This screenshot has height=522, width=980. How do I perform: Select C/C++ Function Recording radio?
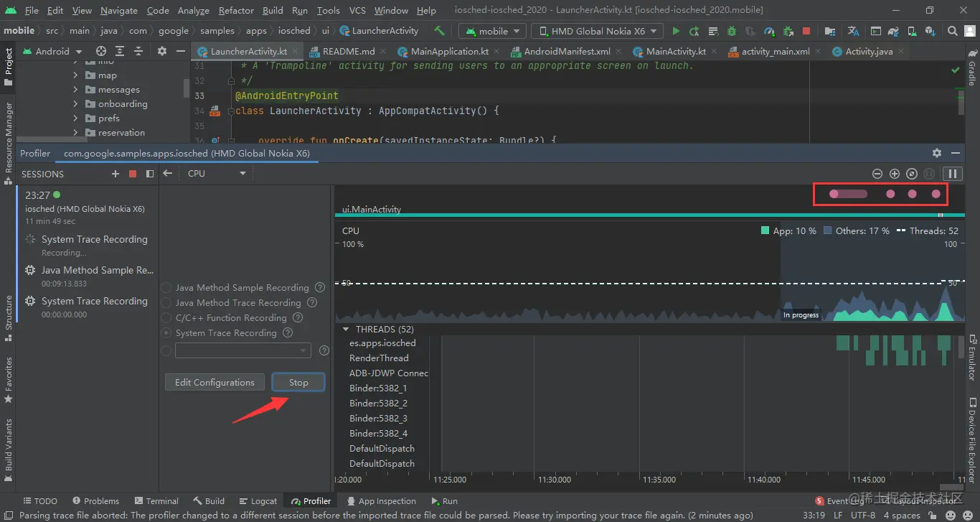(166, 317)
